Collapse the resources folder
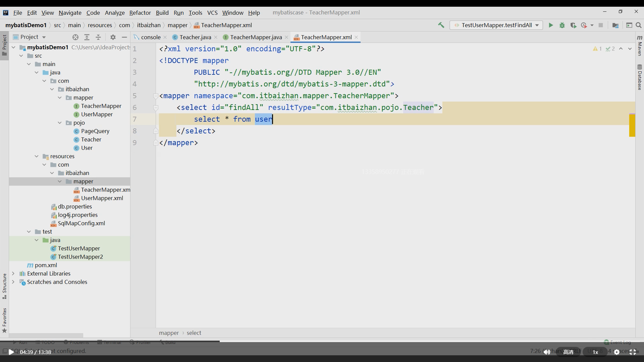 click(37, 156)
